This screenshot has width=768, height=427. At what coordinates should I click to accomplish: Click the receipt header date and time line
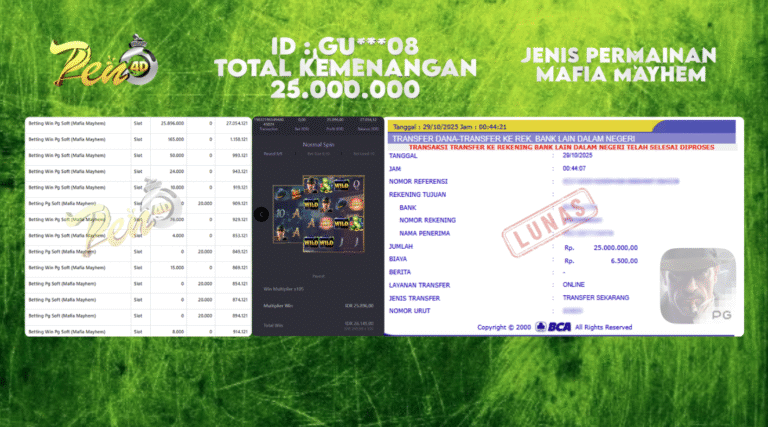tap(450, 127)
